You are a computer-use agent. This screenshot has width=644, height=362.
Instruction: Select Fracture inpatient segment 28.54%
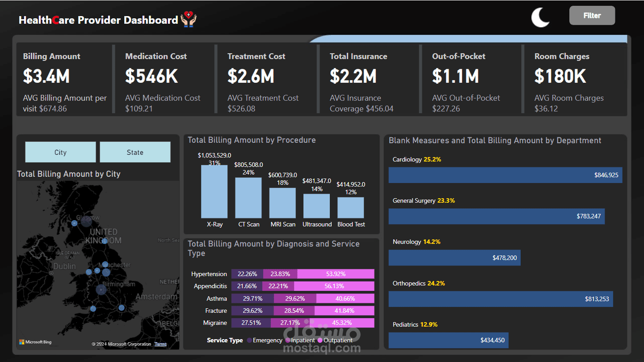point(294,311)
